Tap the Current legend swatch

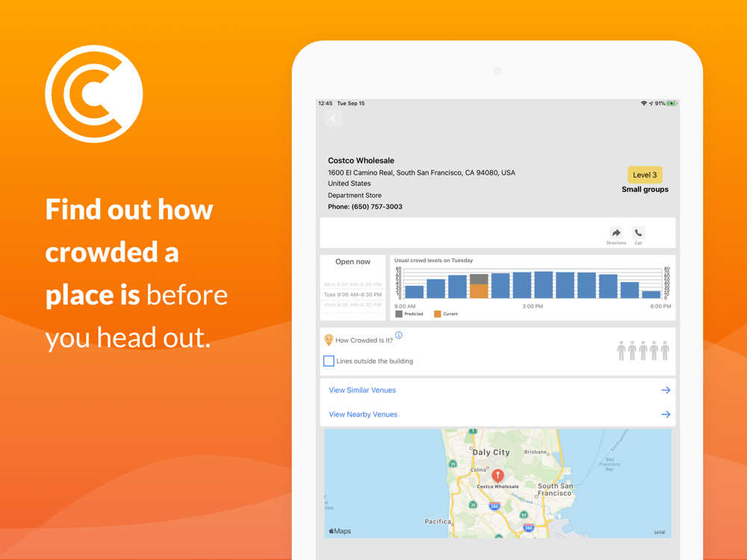point(437,314)
